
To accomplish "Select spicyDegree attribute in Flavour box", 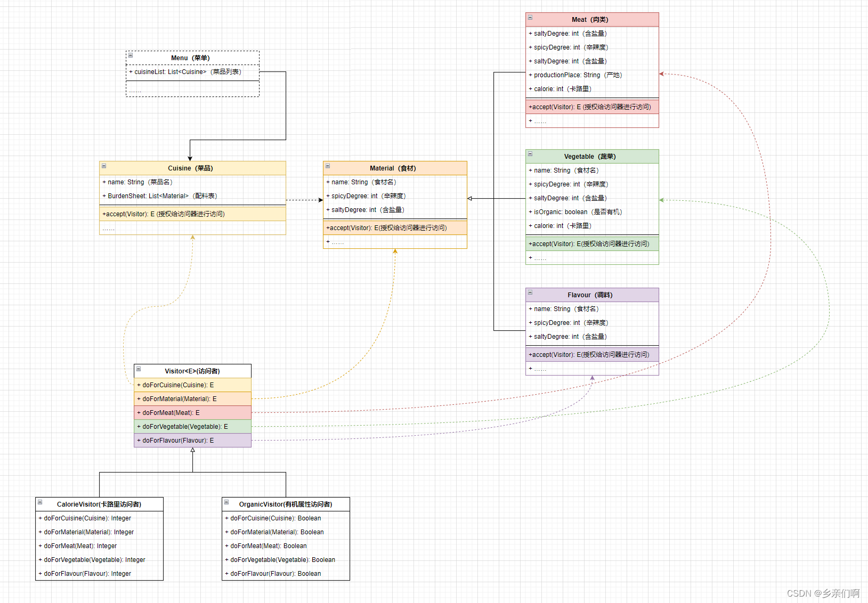I will 593,323.
